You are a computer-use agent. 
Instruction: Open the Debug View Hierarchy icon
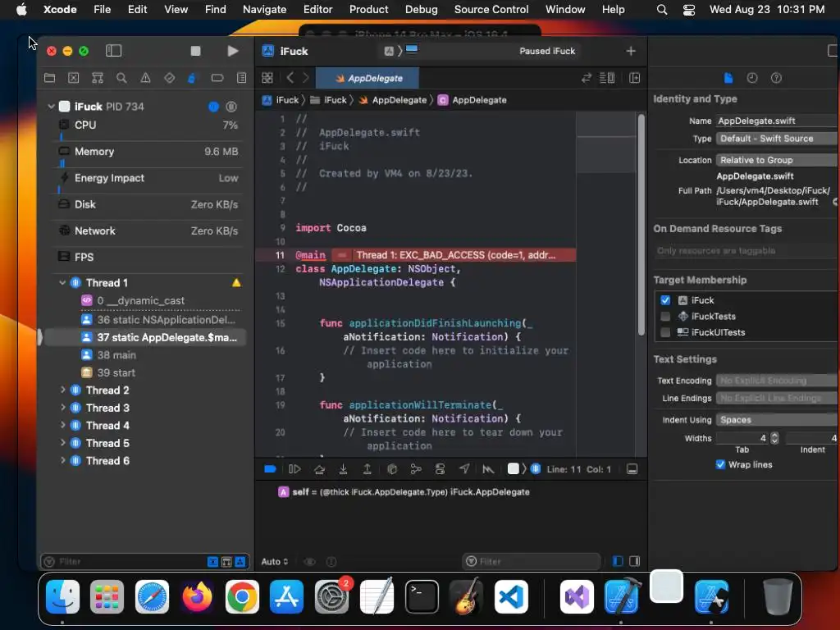(x=392, y=469)
